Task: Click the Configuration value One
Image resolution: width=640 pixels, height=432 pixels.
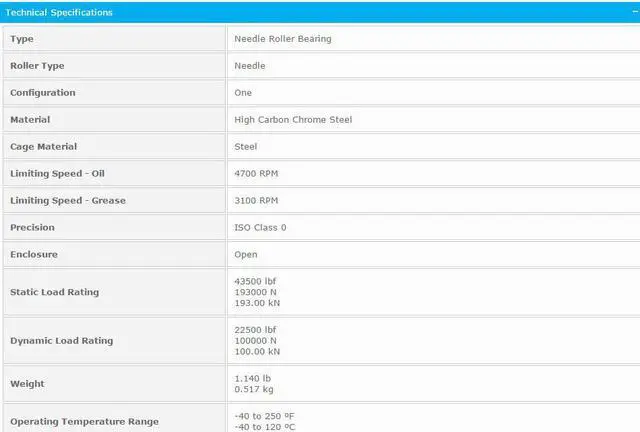Action: [243, 93]
